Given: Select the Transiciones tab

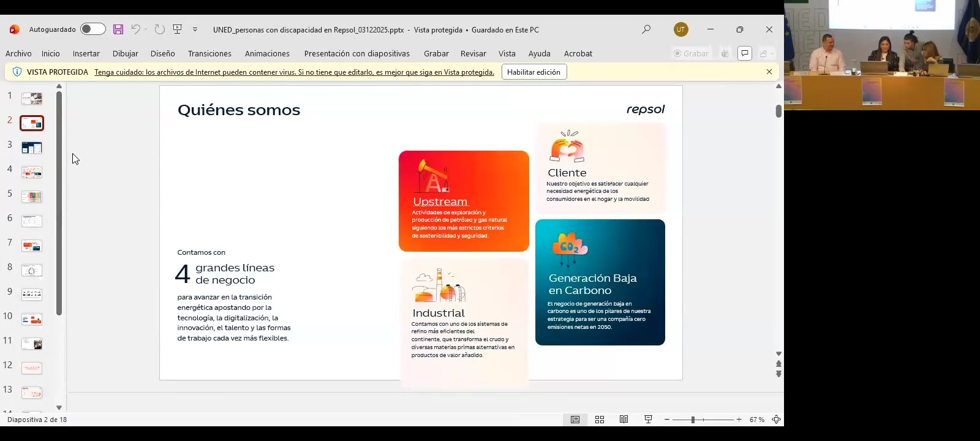Looking at the screenshot, I should tap(209, 54).
